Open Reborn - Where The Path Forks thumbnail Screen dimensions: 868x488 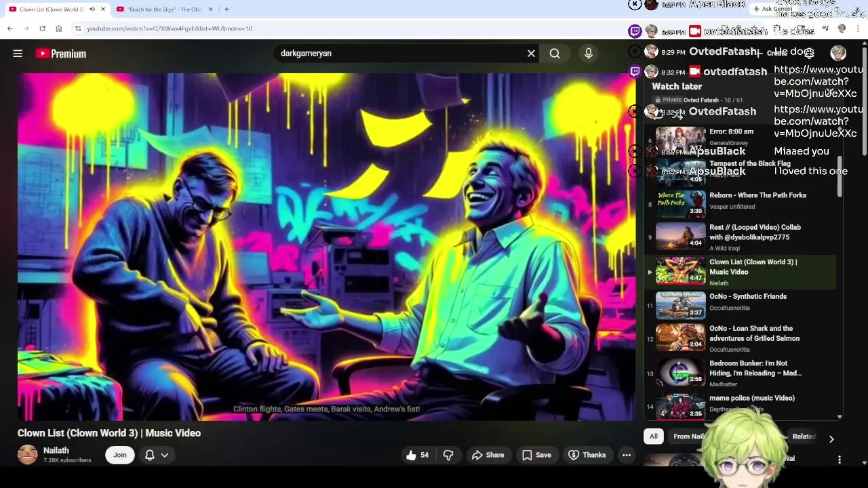(x=681, y=203)
